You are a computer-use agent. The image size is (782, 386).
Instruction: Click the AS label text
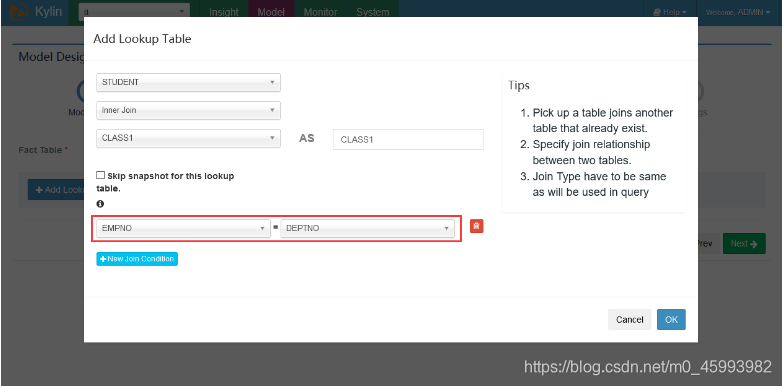click(x=307, y=139)
